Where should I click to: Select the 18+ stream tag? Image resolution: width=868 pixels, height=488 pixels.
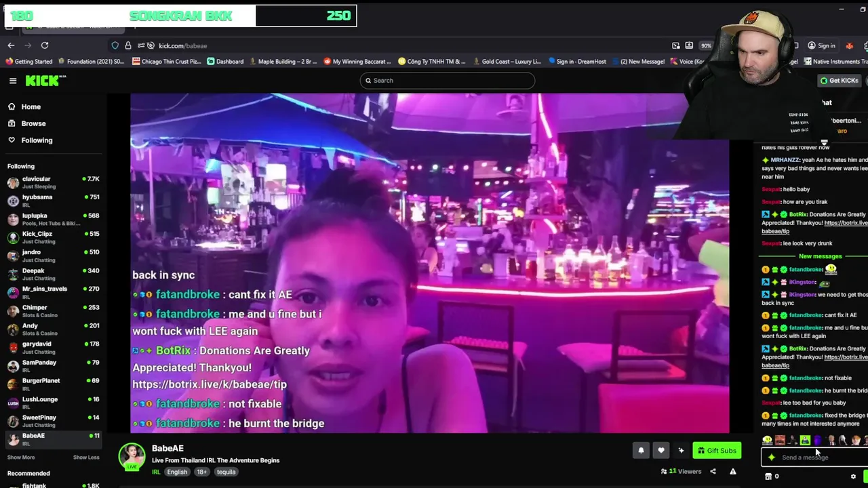(x=202, y=472)
